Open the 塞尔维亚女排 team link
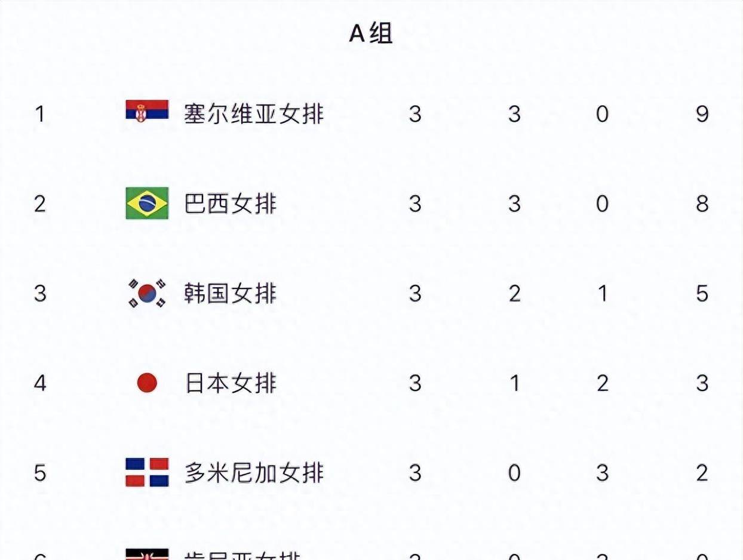Viewport: 743px width, 560px height. pyautogui.click(x=254, y=113)
